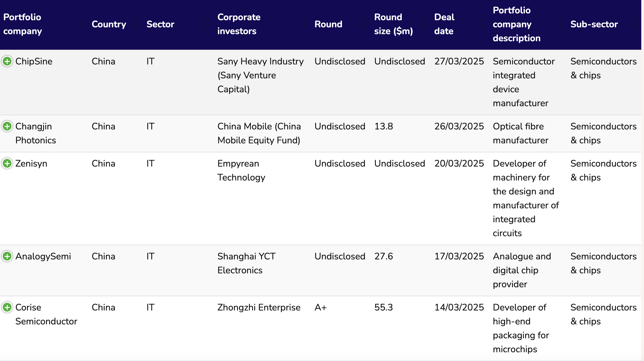
Task: Click green plus icon beside Zenisyn
Action: tap(7, 163)
